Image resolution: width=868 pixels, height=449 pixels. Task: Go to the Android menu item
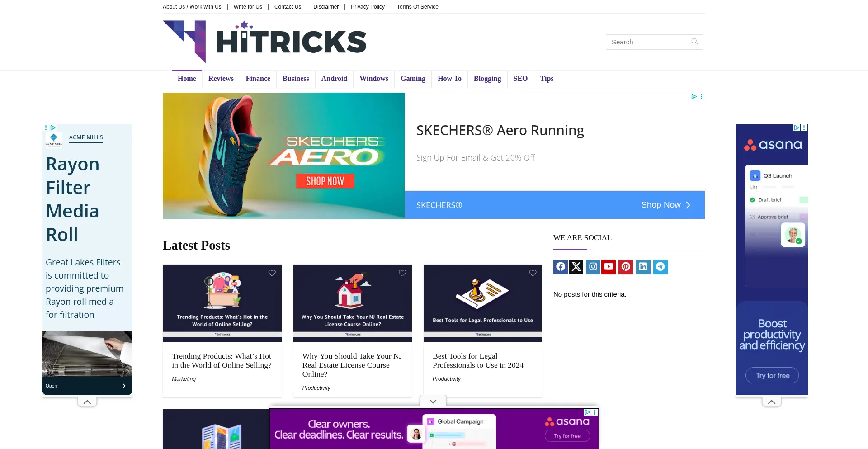coord(334,79)
